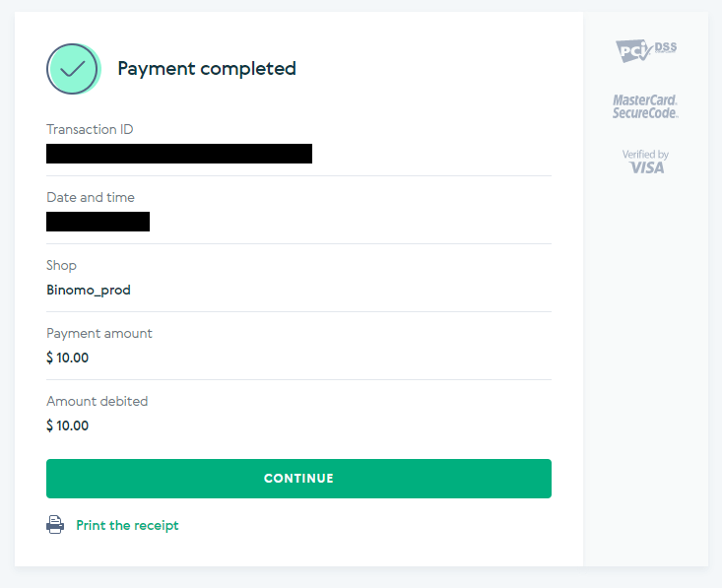
Task: Click the MasterCard SecureCode logo
Action: pyautogui.click(x=645, y=106)
